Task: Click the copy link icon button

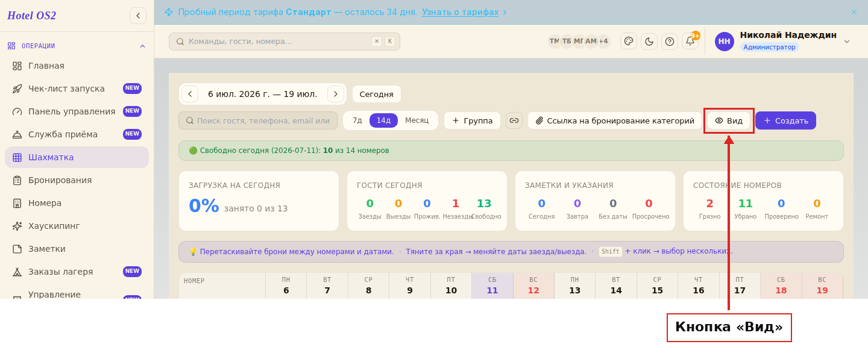Action: pos(514,120)
